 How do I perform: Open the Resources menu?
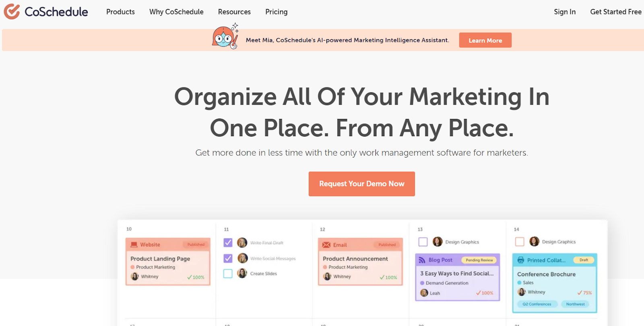[234, 12]
